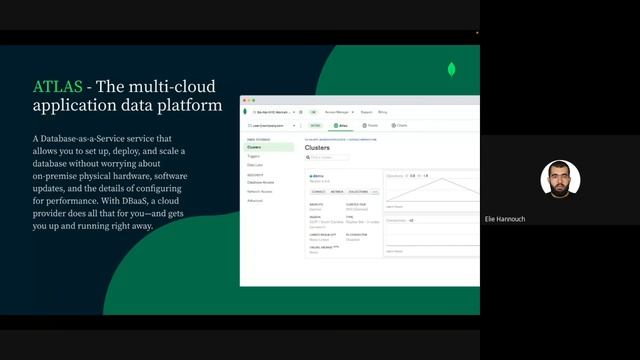The image size is (640, 360).
Task: Click the Operations chart with the peak line
Action: 432,190
